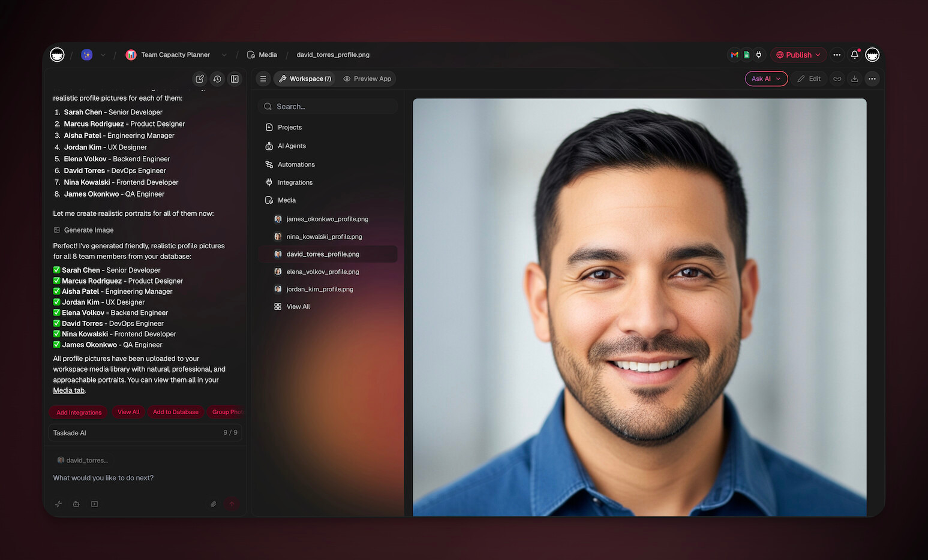Image resolution: width=928 pixels, height=560 pixels.
Task: Click the paperclip attach file icon
Action: tap(213, 504)
